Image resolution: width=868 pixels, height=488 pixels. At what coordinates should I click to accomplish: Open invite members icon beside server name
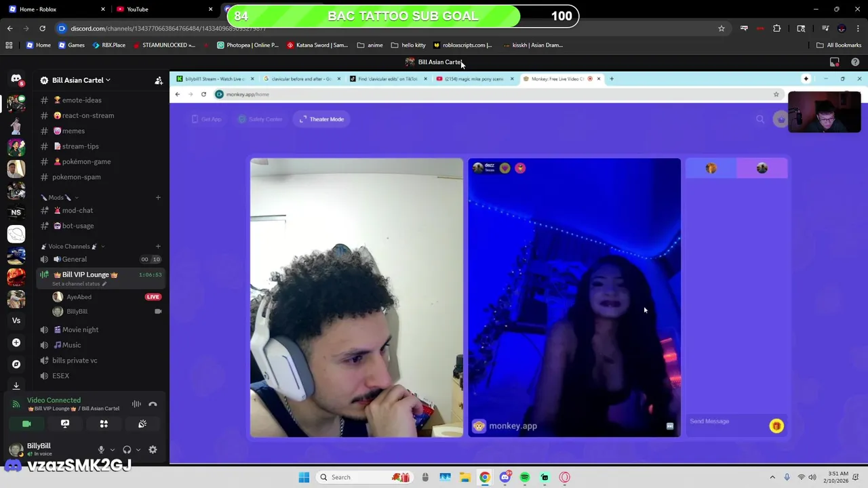pyautogui.click(x=159, y=80)
